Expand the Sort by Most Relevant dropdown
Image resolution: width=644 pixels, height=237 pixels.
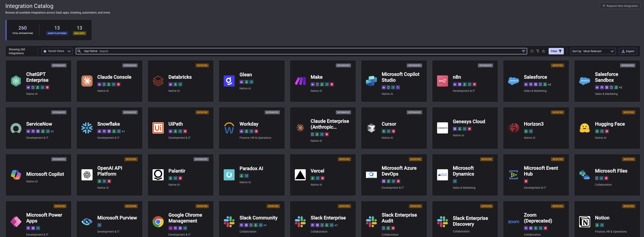[593, 51]
